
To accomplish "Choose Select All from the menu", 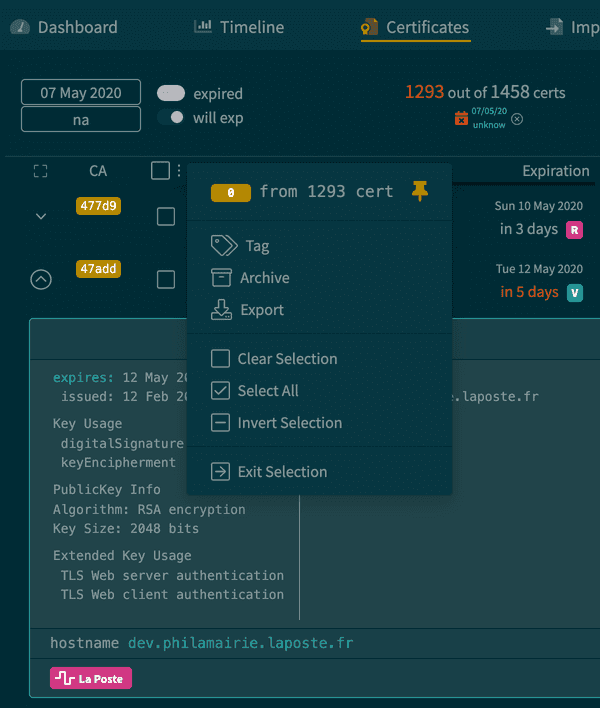I will click(x=267, y=391).
